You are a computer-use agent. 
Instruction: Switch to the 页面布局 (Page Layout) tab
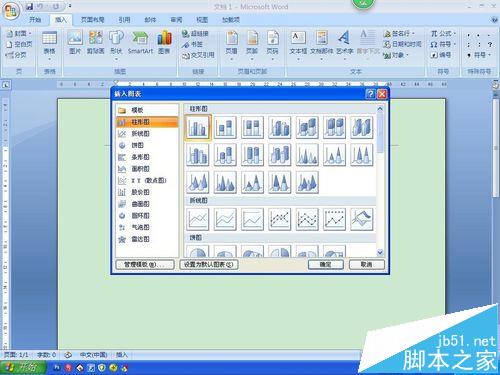point(93,20)
